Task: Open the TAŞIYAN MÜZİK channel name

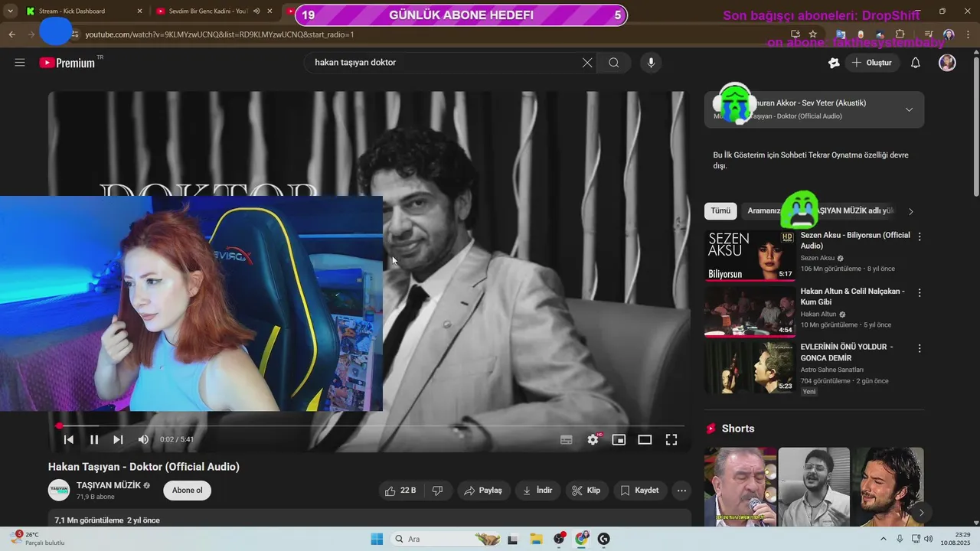Action: (108, 485)
